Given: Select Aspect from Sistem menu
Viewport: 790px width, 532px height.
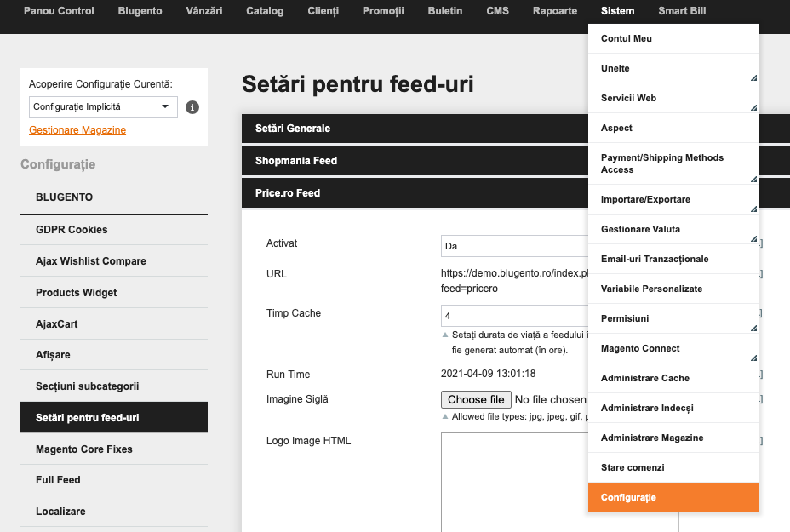Looking at the screenshot, I should pos(673,128).
